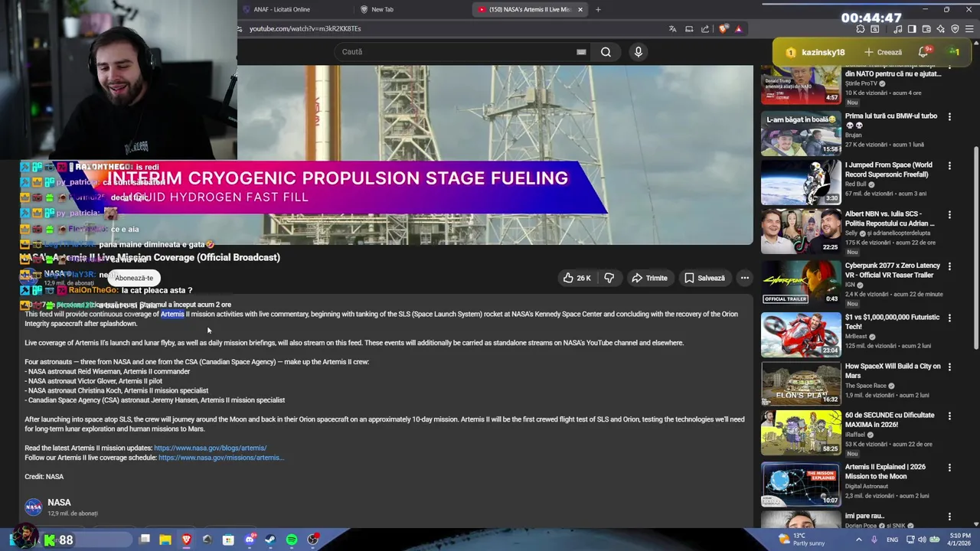Click the Trimite share button
This screenshot has height=551, width=980.
pos(649,278)
